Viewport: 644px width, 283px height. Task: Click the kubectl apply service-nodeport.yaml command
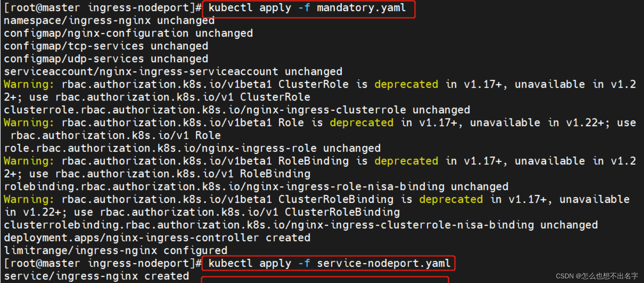tap(329, 263)
